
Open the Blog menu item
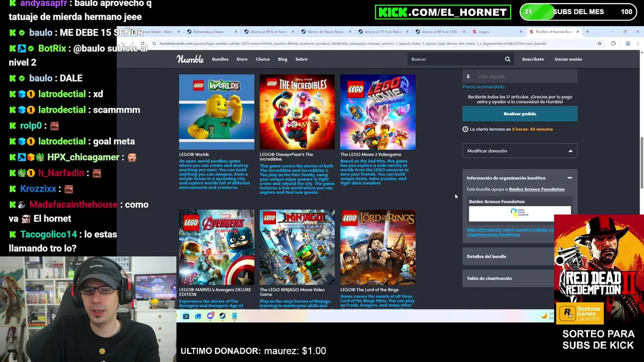282,59
